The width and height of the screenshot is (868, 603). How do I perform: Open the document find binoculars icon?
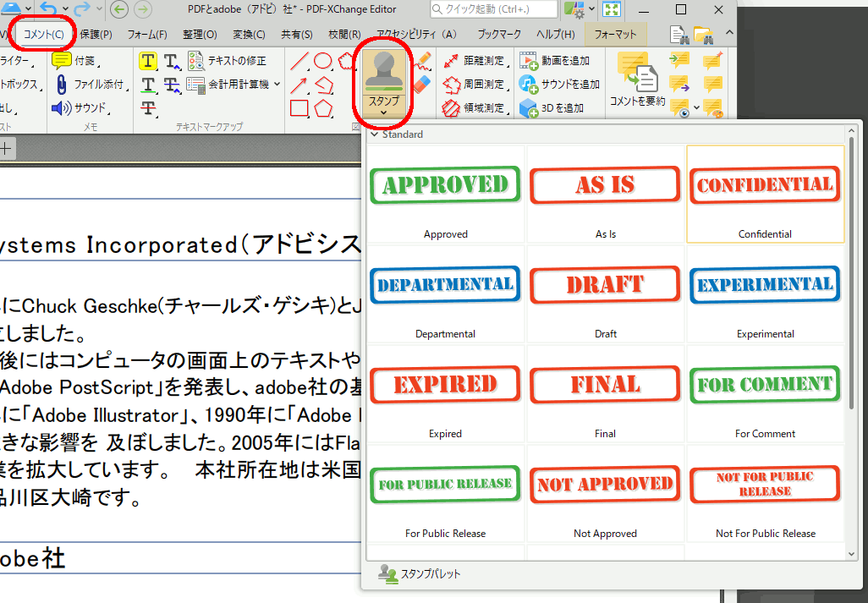click(678, 35)
